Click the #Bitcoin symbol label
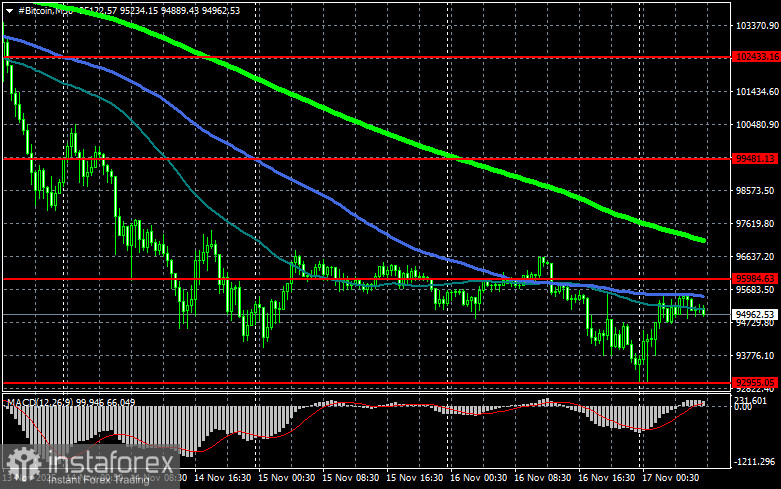 coord(40,8)
